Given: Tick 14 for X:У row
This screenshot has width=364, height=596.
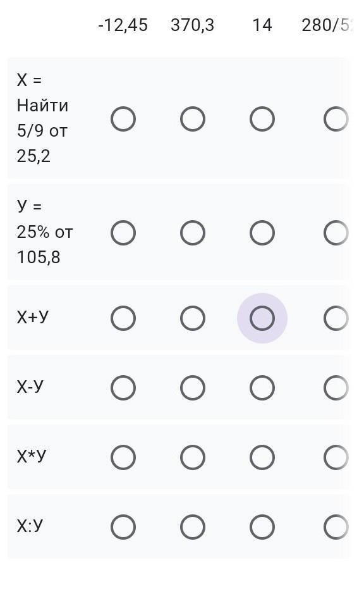Looking at the screenshot, I should (x=262, y=527).
